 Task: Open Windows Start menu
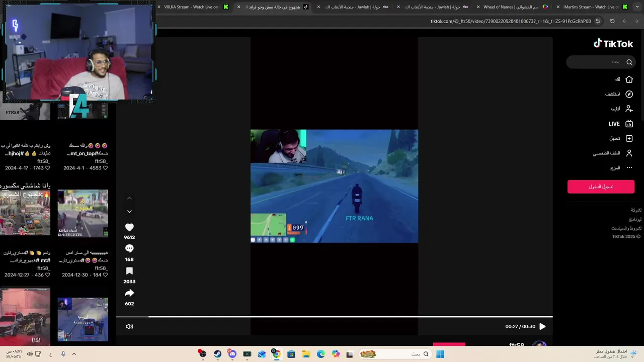pos(440,354)
